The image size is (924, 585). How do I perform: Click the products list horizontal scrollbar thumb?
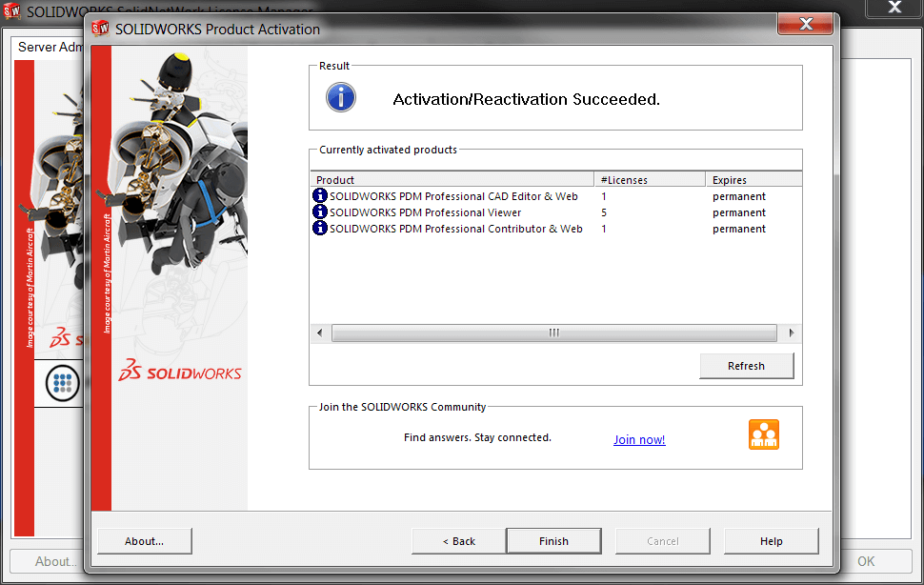coord(554,333)
